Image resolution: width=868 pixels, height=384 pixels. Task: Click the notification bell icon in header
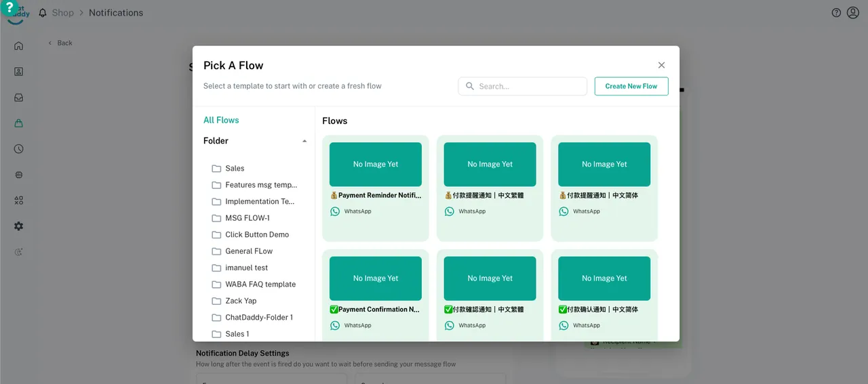(x=43, y=13)
